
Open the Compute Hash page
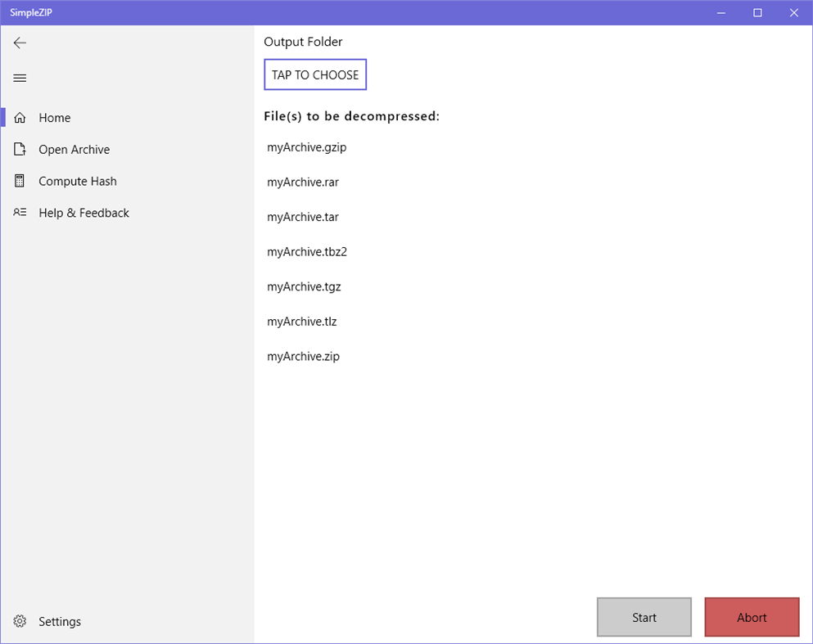[x=77, y=181]
